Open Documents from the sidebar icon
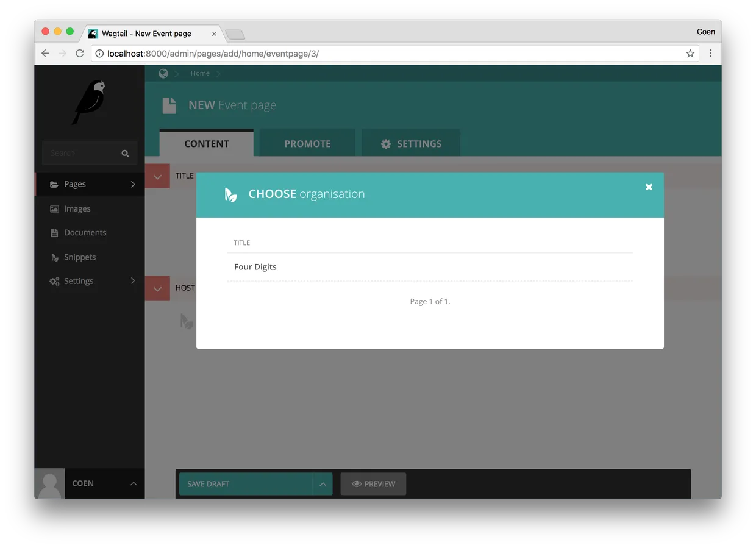756x548 pixels. [x=54, y=232]
